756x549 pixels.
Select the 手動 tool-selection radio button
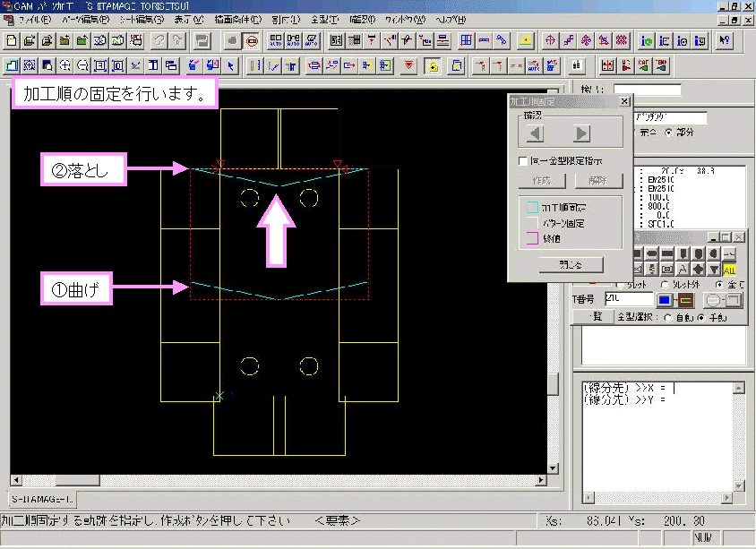[701, 318]
